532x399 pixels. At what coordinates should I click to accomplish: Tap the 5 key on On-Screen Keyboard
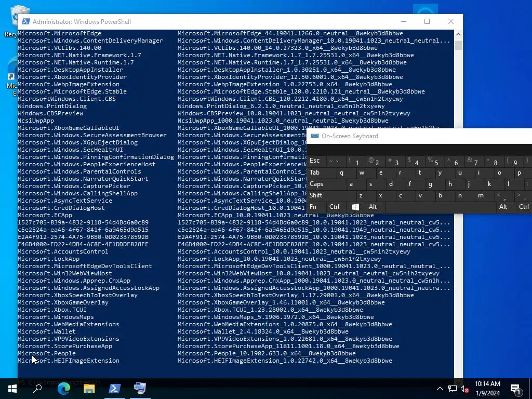coord(434,161)
